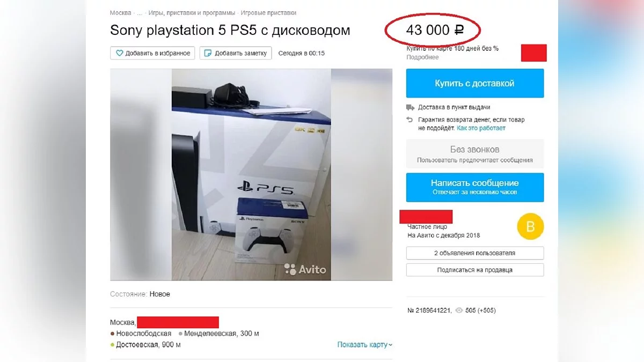Click the Написать сообщение button
The height and width of the screenshot is (362, 644).
[475, 187]
